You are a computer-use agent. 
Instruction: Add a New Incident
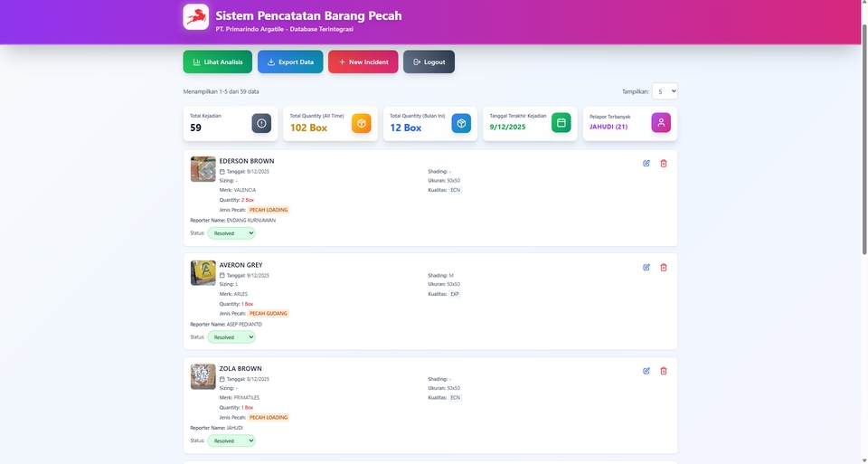(363, 62)
